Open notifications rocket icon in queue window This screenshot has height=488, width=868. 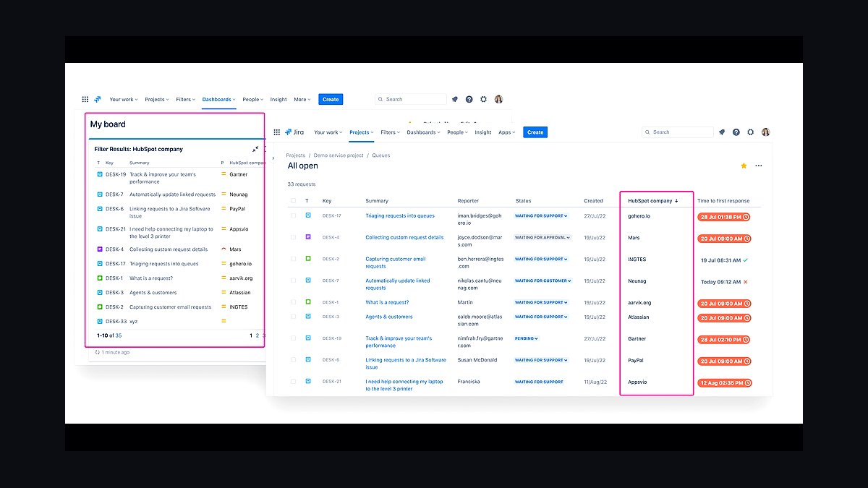click(722, 132)
